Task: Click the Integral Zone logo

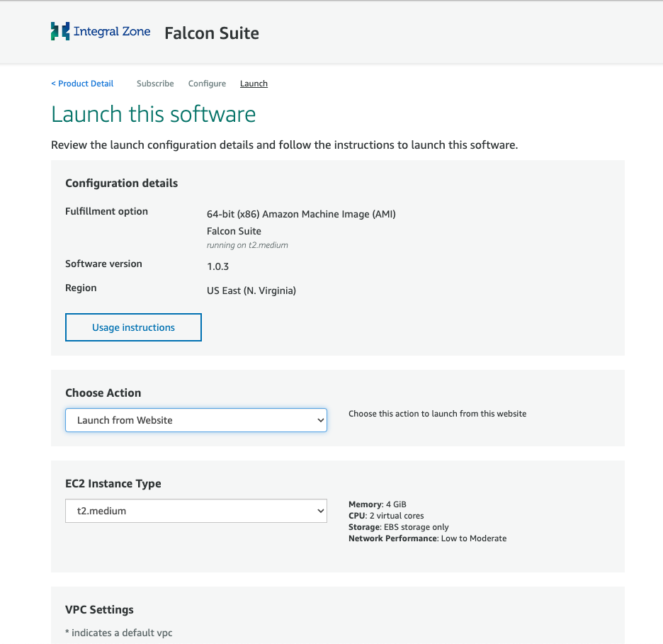Action: (101, 31)
